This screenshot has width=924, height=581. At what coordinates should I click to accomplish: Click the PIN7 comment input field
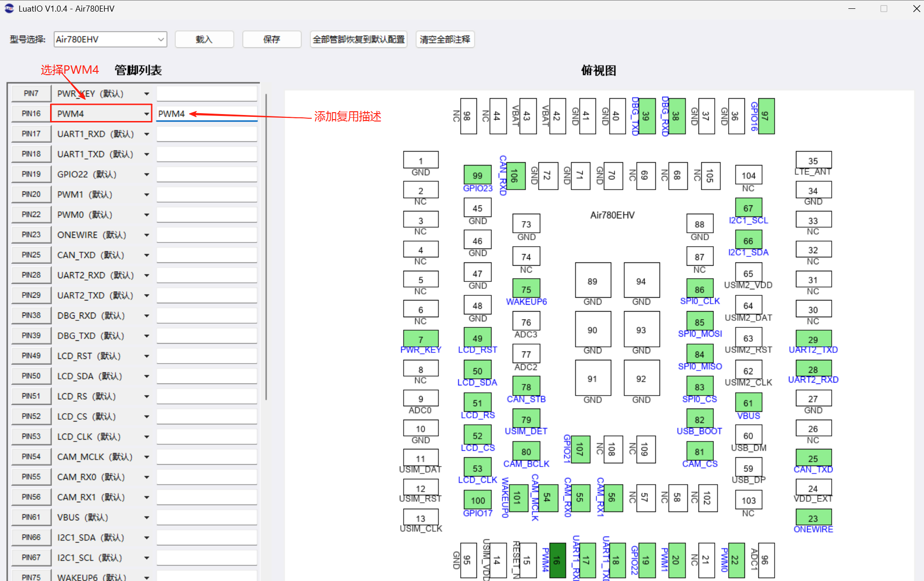207,94
